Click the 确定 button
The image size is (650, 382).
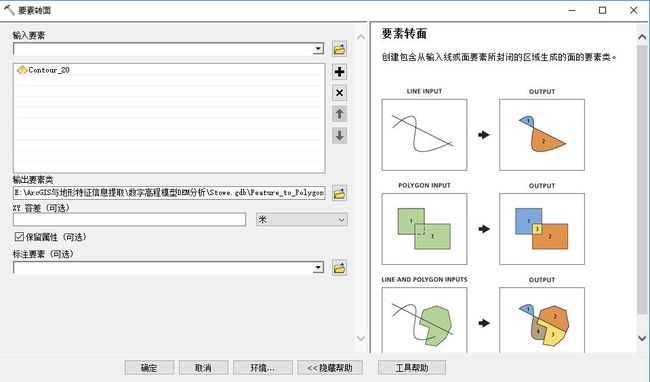click(149, 367)
